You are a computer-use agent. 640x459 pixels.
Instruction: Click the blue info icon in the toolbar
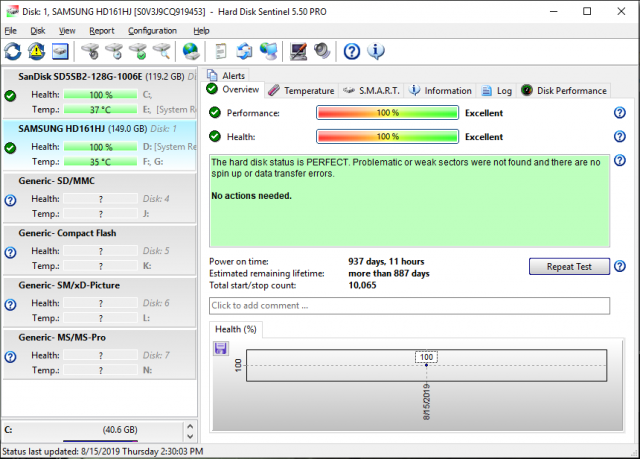click(376, 51)
